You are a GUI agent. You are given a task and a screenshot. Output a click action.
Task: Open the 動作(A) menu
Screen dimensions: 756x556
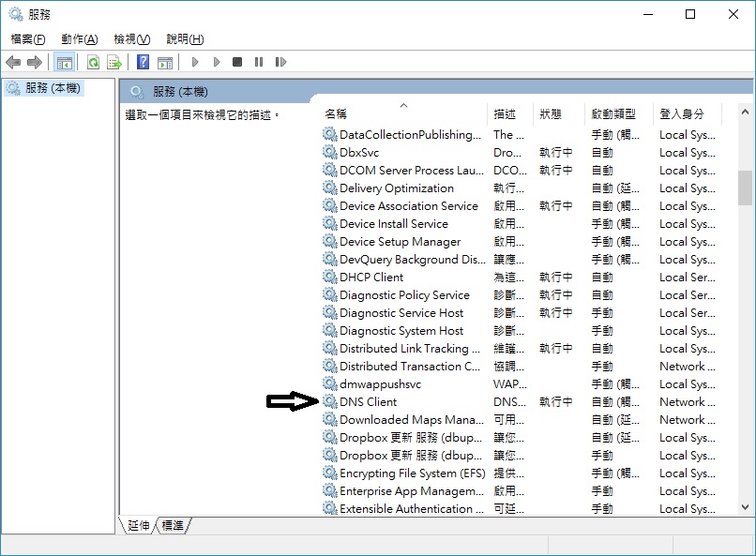tap(80, 39)
